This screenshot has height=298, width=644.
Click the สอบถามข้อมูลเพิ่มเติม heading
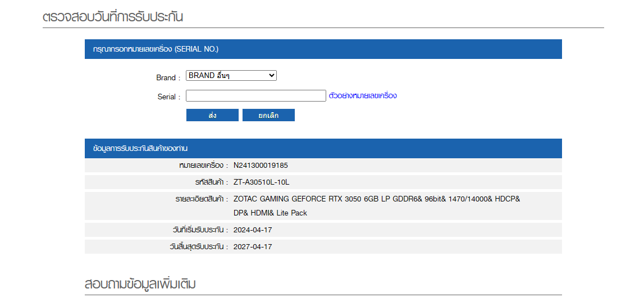(x=140, y=283)
